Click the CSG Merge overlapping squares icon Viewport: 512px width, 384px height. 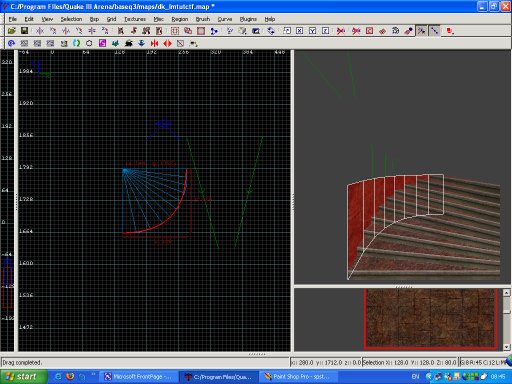click(188, 31)
